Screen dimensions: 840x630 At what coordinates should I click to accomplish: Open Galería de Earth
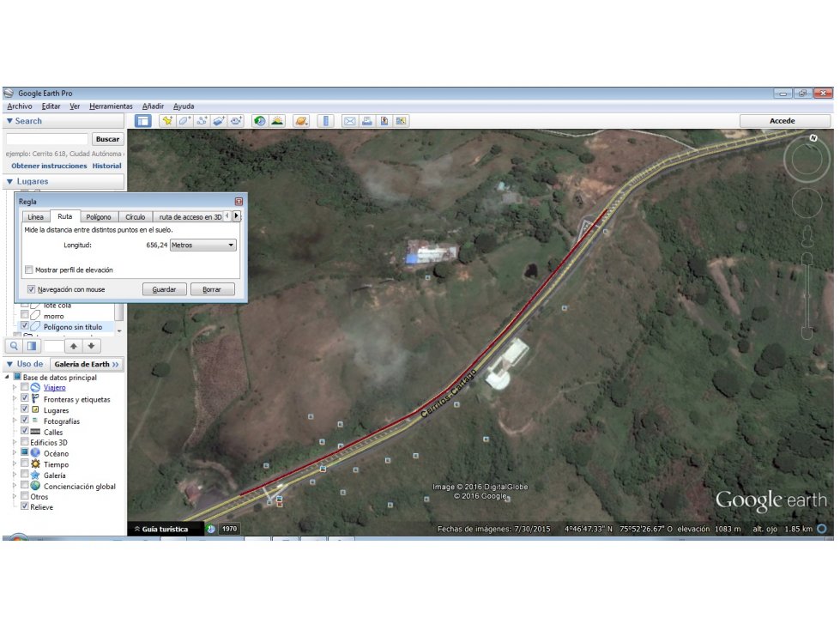[87, 364]
